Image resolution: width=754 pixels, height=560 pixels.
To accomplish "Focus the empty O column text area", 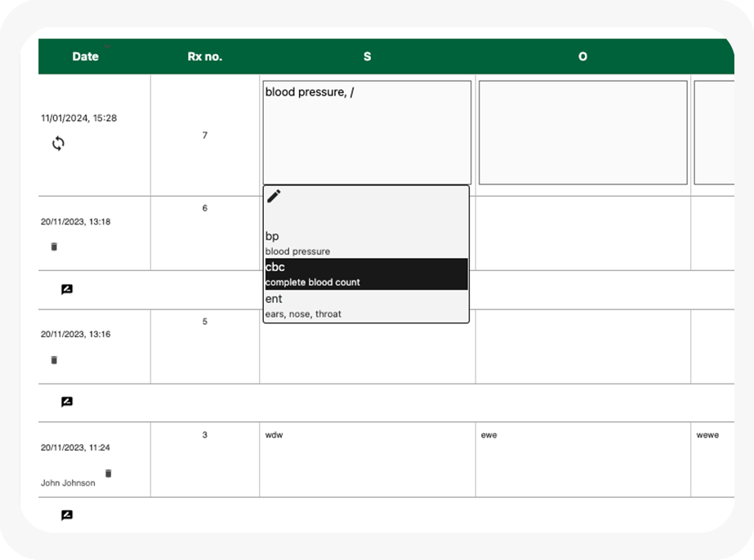I will [x=582, y=132].
